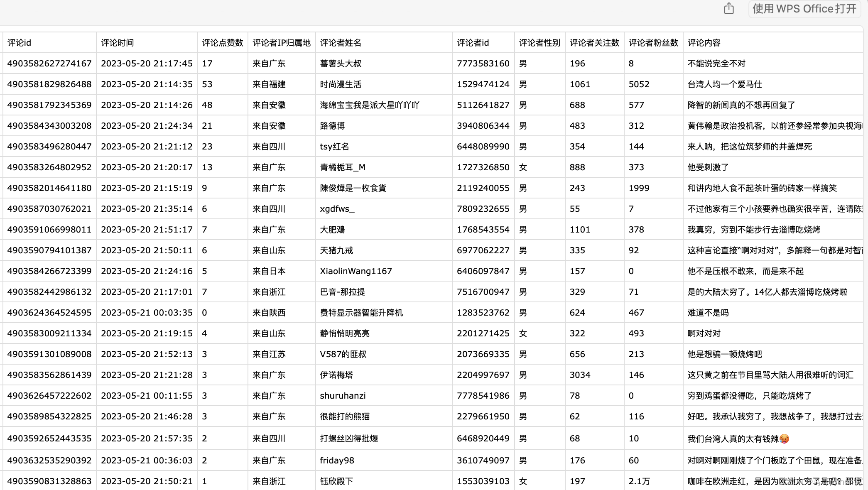
Task: Click follower count 1999
Action: tap(639, 188)
